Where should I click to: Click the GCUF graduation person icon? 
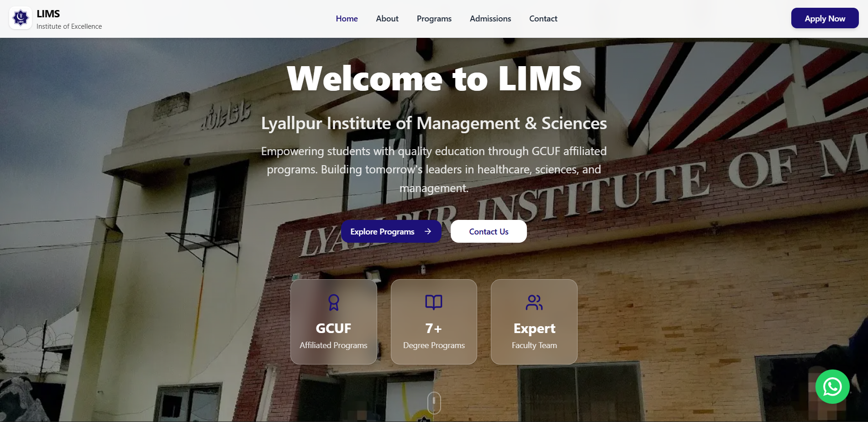[333, 302]
